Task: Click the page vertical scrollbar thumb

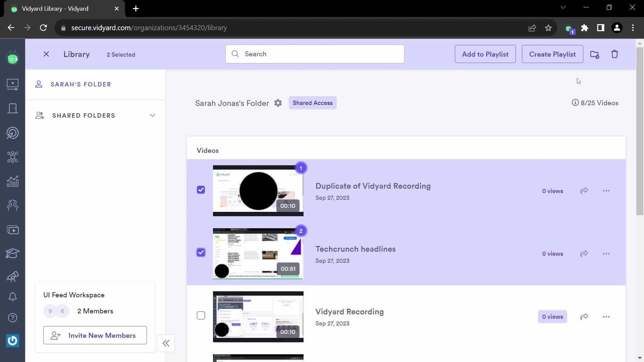Action: (640, 131)
